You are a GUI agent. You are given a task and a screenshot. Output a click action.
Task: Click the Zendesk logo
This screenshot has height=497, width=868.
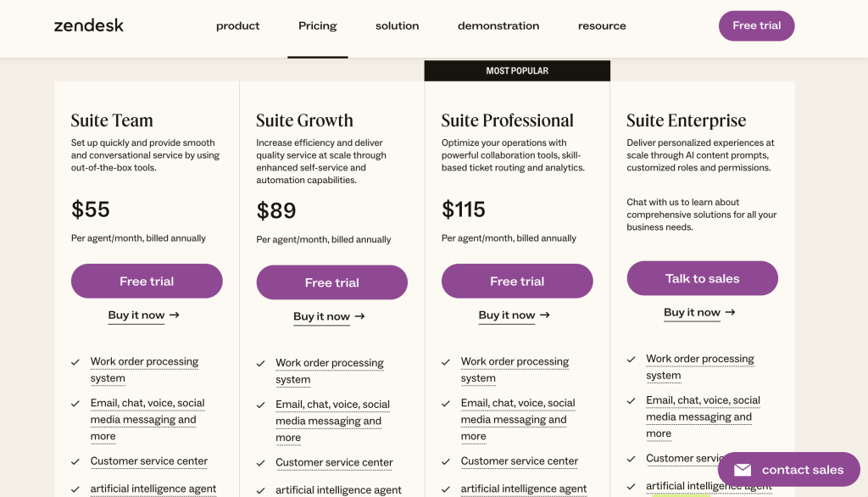88,25
